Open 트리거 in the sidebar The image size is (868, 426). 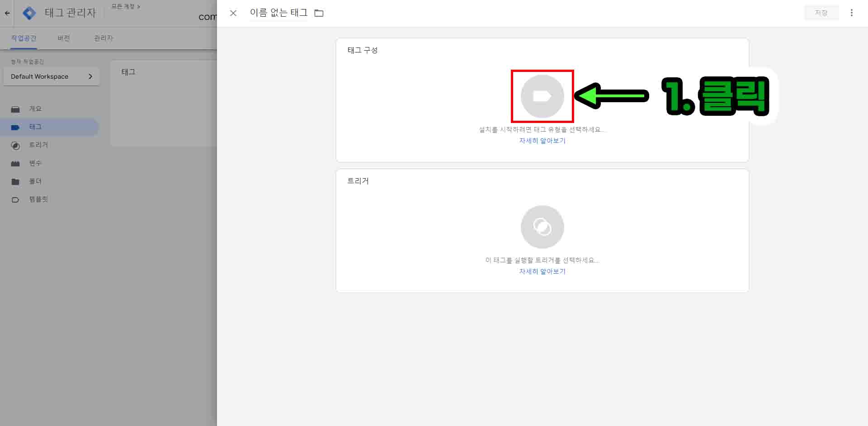[x=50, y=145]
